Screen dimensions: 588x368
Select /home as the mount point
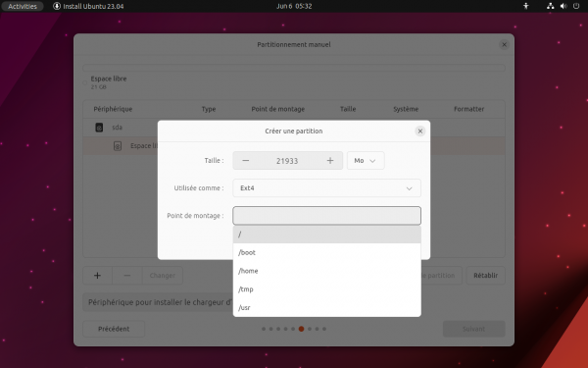coord(326,271)
